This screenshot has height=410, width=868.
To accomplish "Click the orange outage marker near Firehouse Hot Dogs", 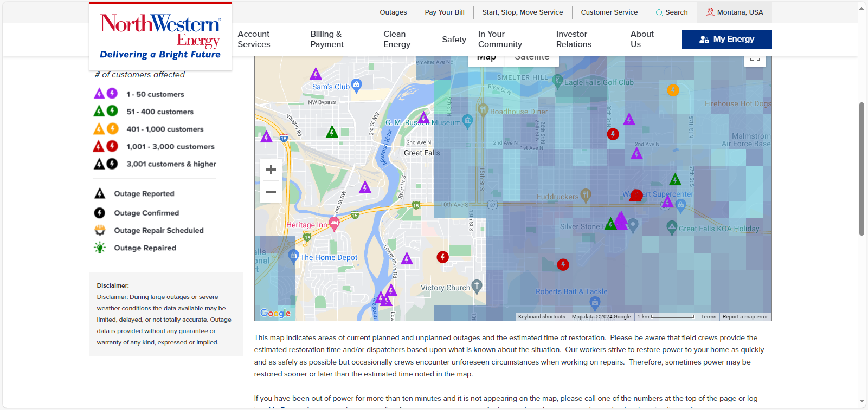I will pyautogui.click(x=673, y=90).
